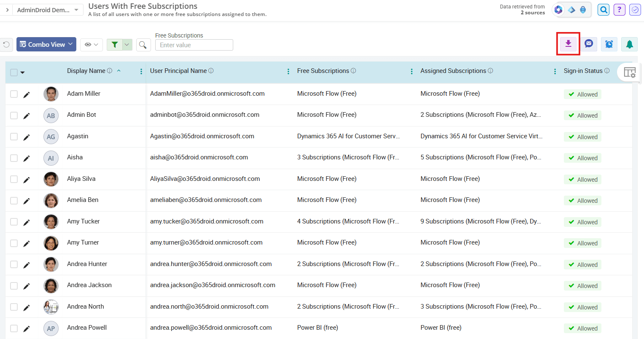Open the Free Subscriptions column menu
Viewport: 644px width, 339px height.
(x=412, y=71)
